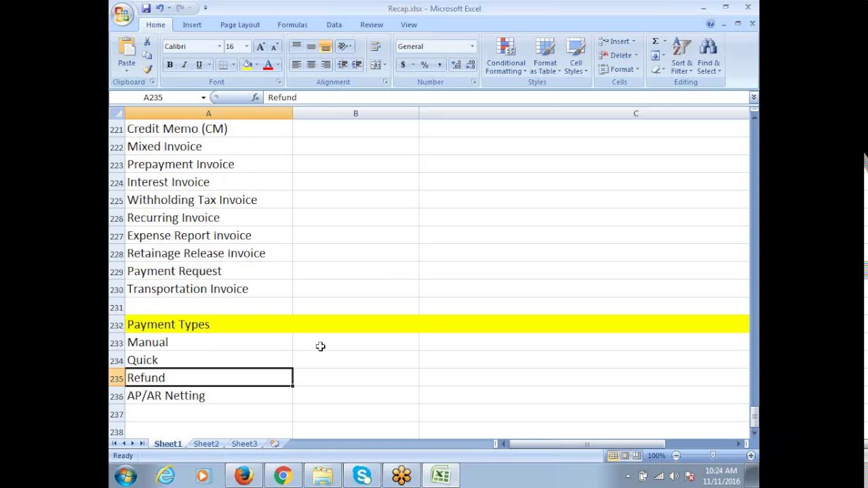Viewport: 868px width, 488px height.
Task: Set Top Align vertical alignment
Action: click(296, 47)
